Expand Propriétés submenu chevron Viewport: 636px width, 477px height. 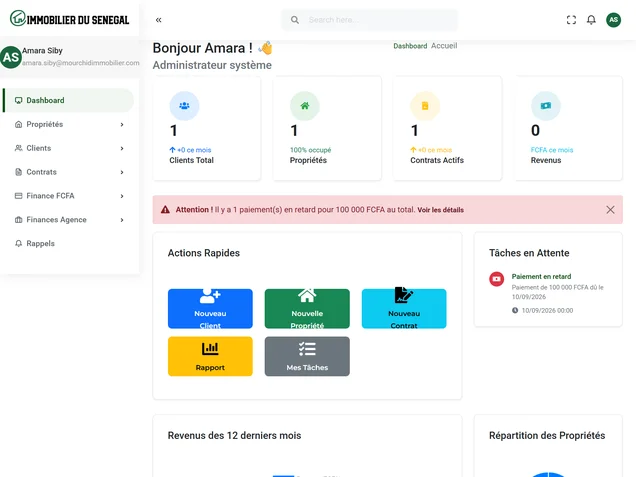tap(122, 125)
